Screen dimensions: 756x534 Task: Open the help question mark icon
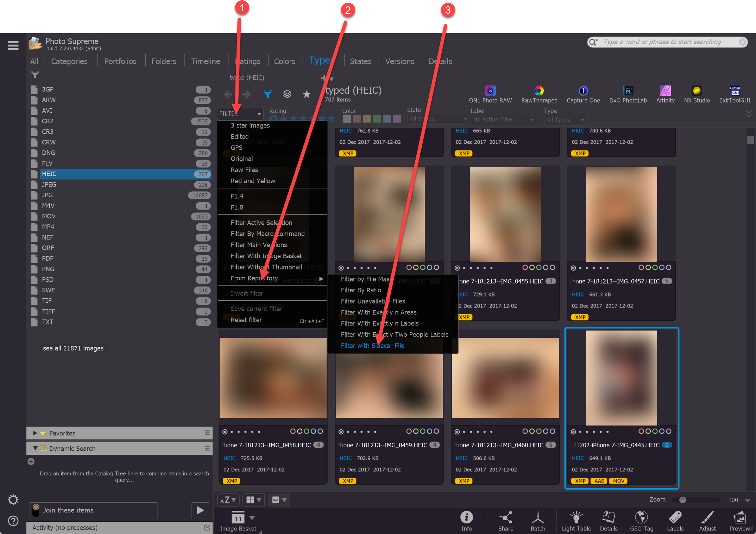point(13,521)
